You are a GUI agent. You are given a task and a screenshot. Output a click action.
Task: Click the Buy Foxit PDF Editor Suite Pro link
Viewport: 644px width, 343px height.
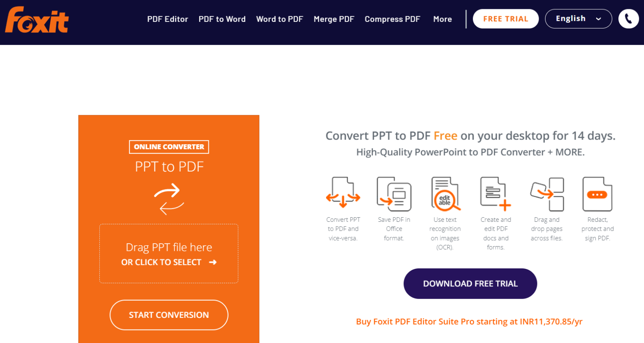coord(470,321)
